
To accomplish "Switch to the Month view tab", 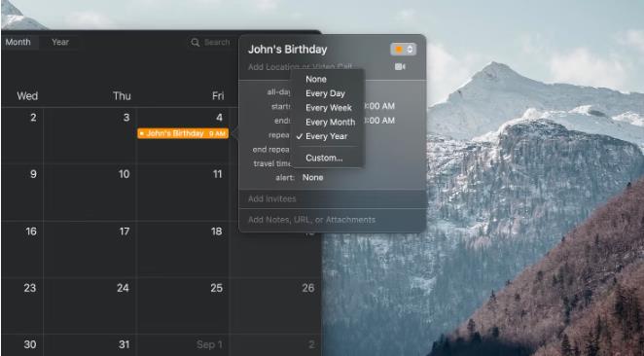I will 18,42.
